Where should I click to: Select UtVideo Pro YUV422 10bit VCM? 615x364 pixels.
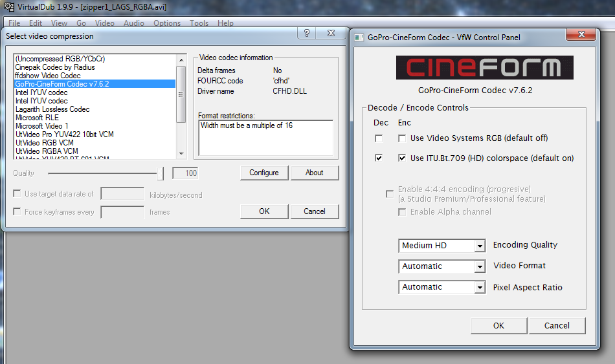click(95, 134)
